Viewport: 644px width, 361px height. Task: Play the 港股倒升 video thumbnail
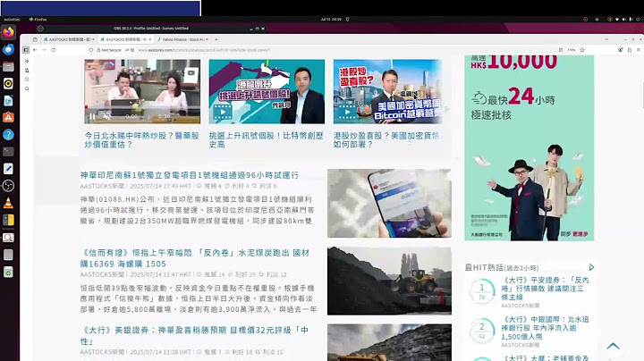[267, 91]
